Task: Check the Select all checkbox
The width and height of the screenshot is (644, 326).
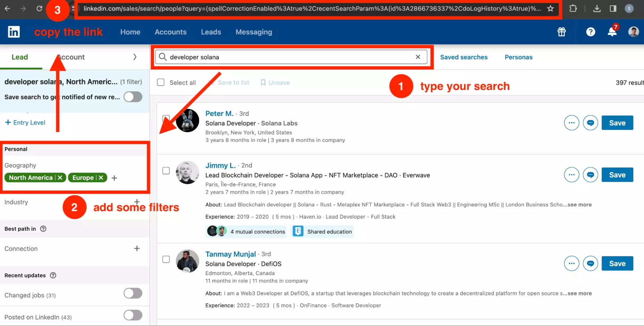Action: click(160, 82)
